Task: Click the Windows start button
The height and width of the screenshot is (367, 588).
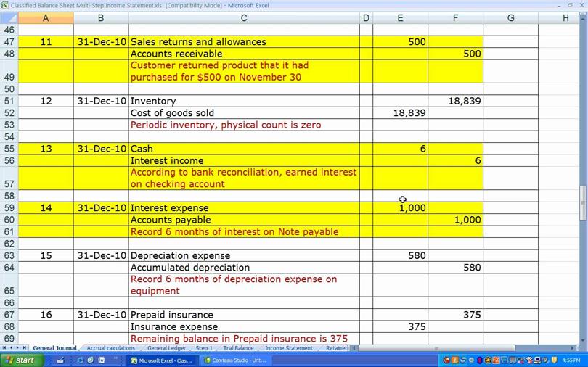Action: (22, 360)
